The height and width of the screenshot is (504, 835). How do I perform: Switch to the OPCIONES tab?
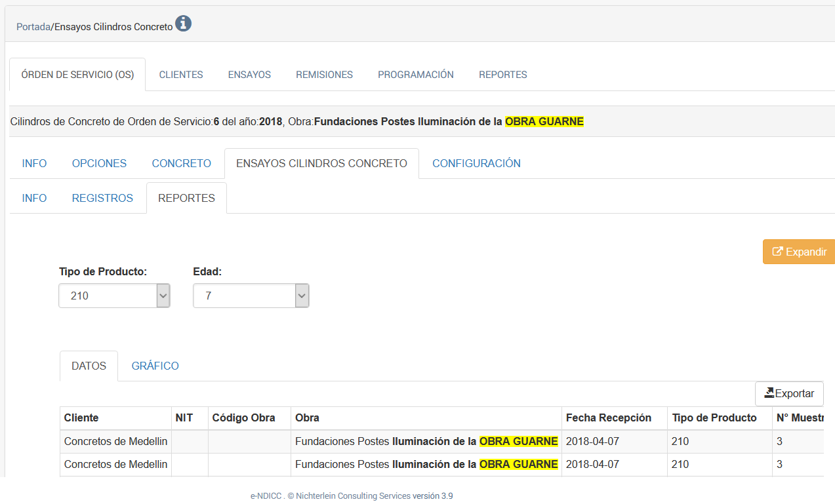(x=99, y=163)
